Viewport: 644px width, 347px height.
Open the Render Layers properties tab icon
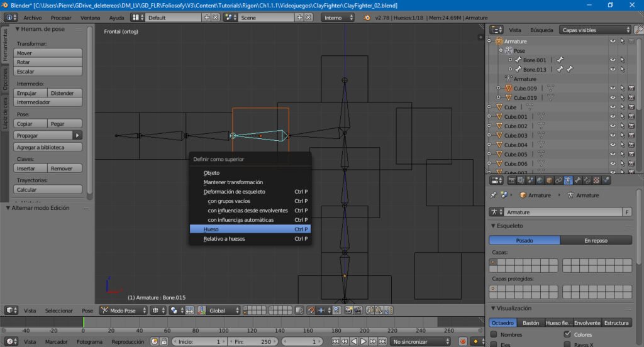pos(521,180)
